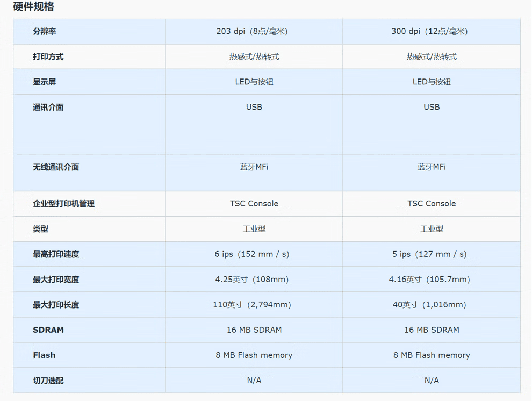This screenshot has width=532, height=401.
Task: Click the Flash row label
Action: tap(44, 355)
